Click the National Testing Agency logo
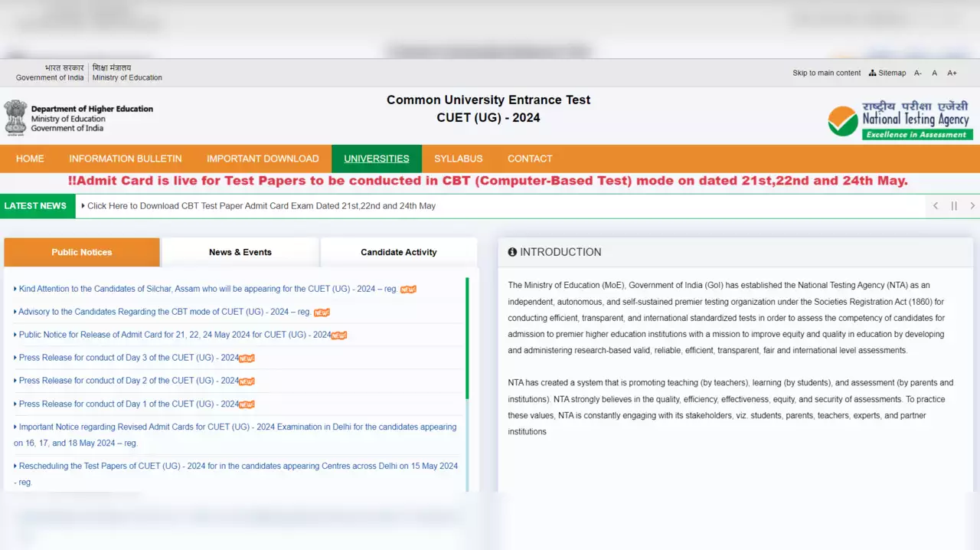Image resolution: width=980 pixels, height=550 pixels. (x=900, y=120)
